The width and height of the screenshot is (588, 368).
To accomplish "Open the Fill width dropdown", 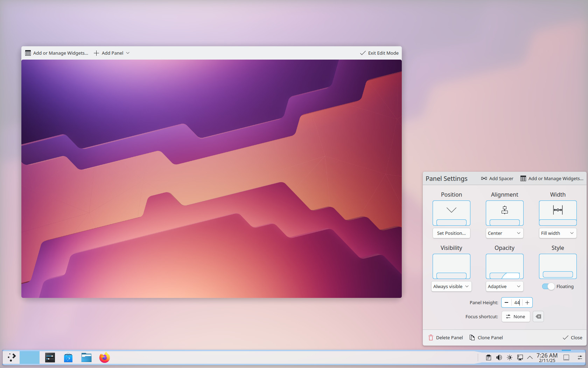I will pyautogui.click(x=558, y=233).
